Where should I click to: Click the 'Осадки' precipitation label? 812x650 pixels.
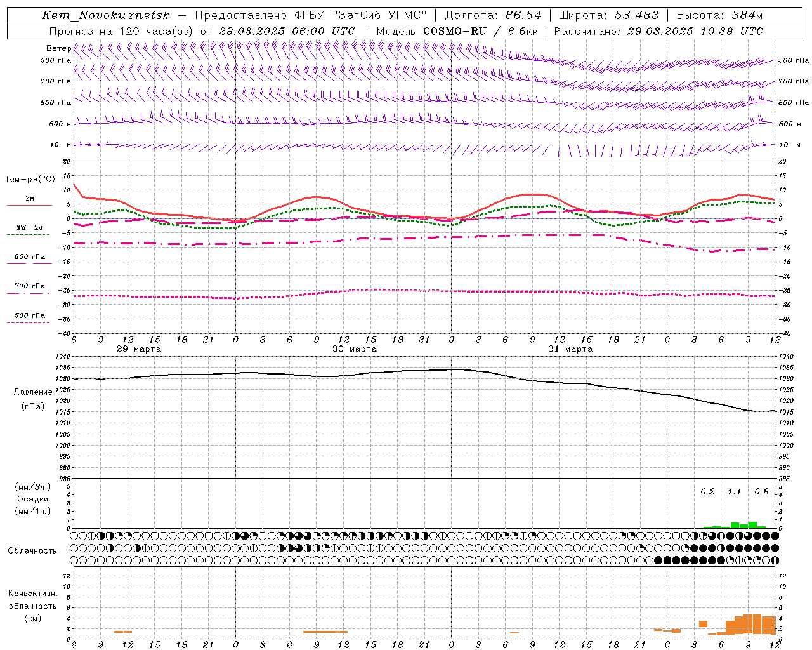33,499
